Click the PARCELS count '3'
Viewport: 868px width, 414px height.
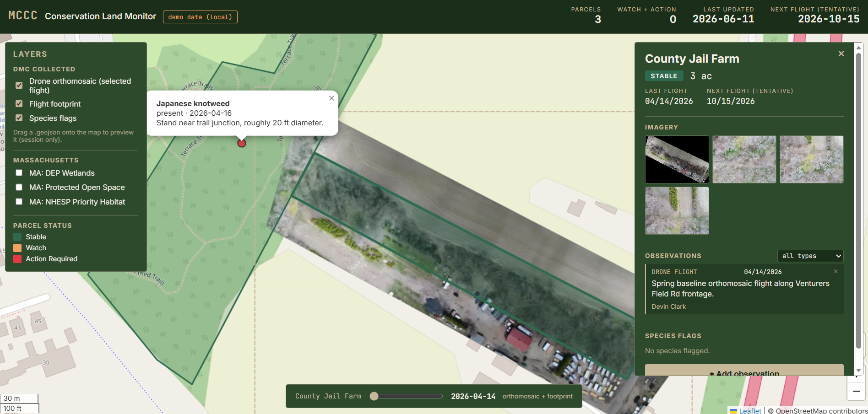(x=598, y=19)
